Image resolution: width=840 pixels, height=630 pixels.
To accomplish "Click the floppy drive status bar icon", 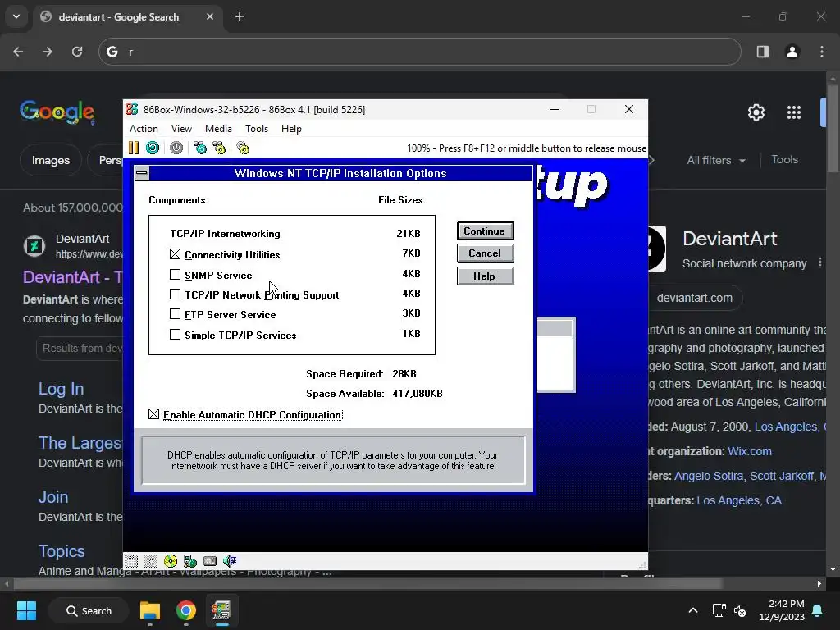I will point(131,561).
